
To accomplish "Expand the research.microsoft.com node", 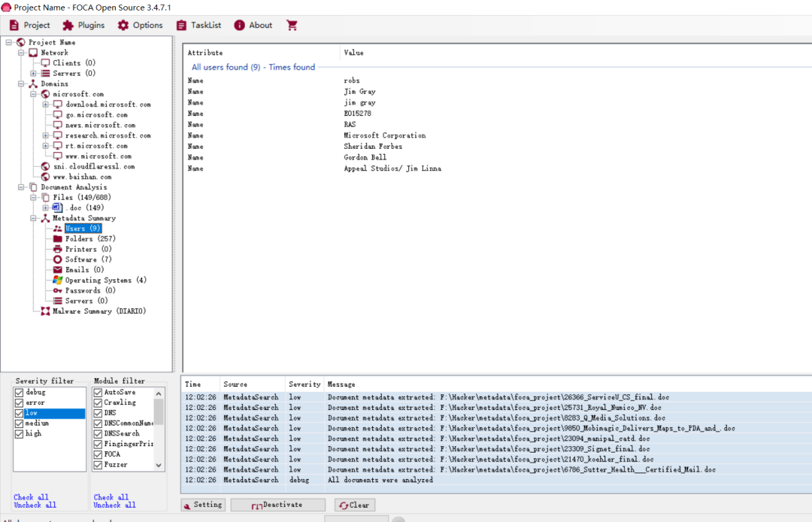I will click(46, 135).
